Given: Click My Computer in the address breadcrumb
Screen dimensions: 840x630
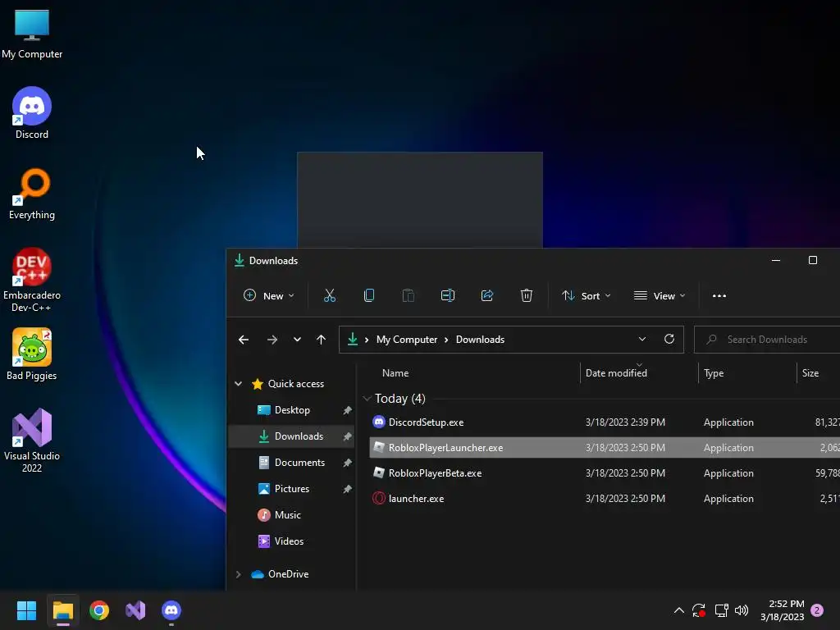Looking at the screenshot, I should 407,340.
